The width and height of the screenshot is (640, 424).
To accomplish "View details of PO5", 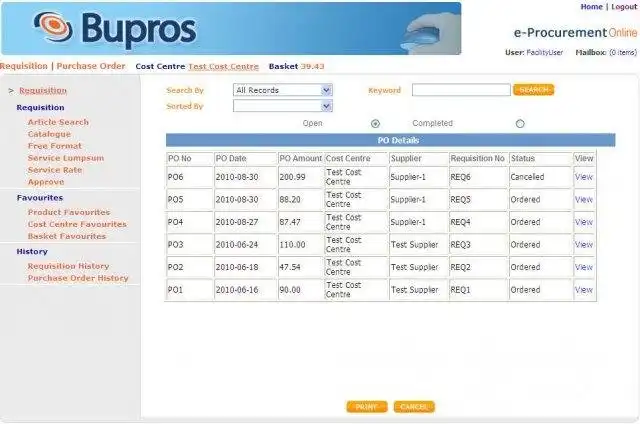I will [x=583, y=200].
